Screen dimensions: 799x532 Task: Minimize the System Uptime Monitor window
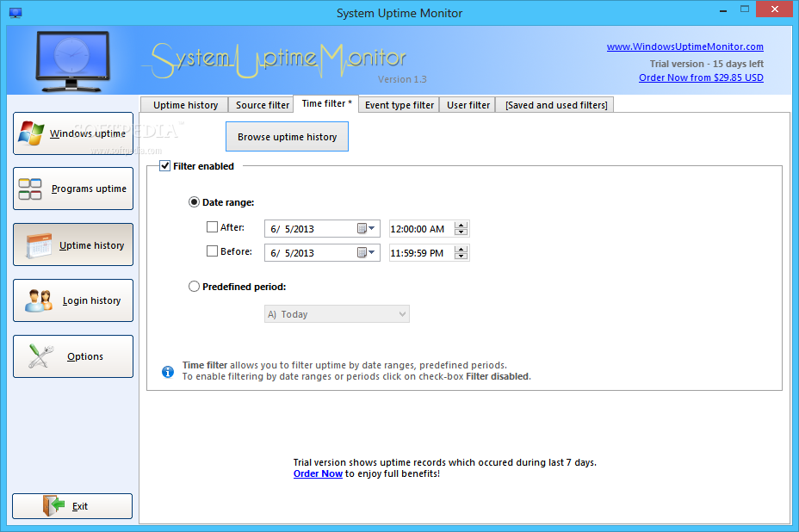[723, 10]
